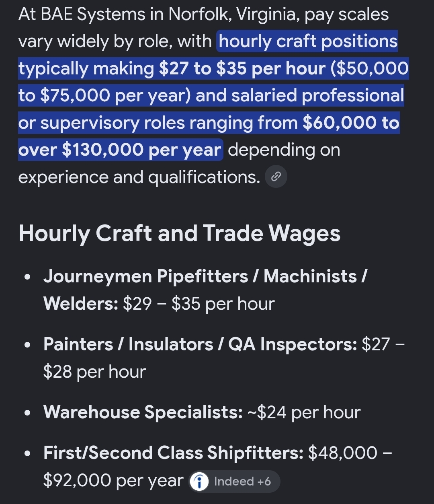Click the "Painters / Insulators / QA Inspectors:" label

[x=200, y=344]
